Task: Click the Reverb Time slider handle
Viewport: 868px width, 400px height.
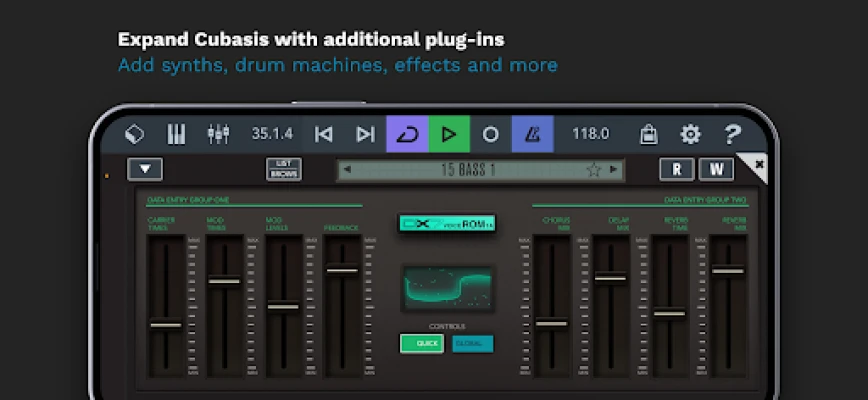Action: point(669,314)
